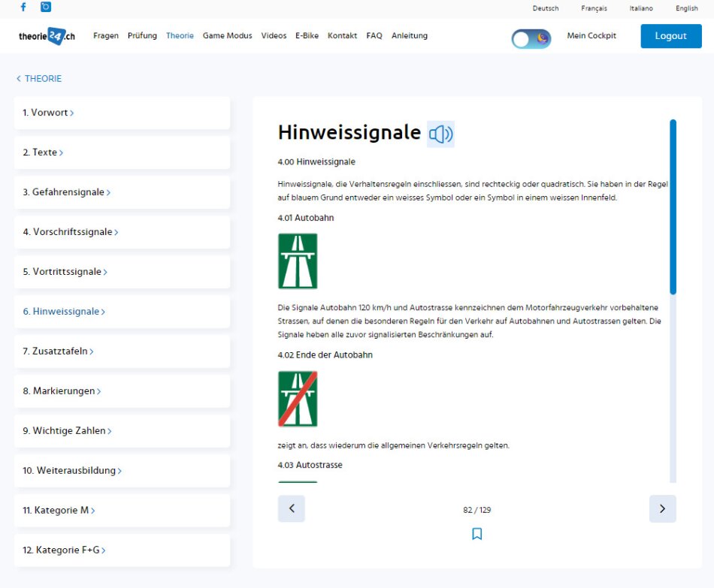
Task: Bookmark this theory page
Action: coord(477,534)
